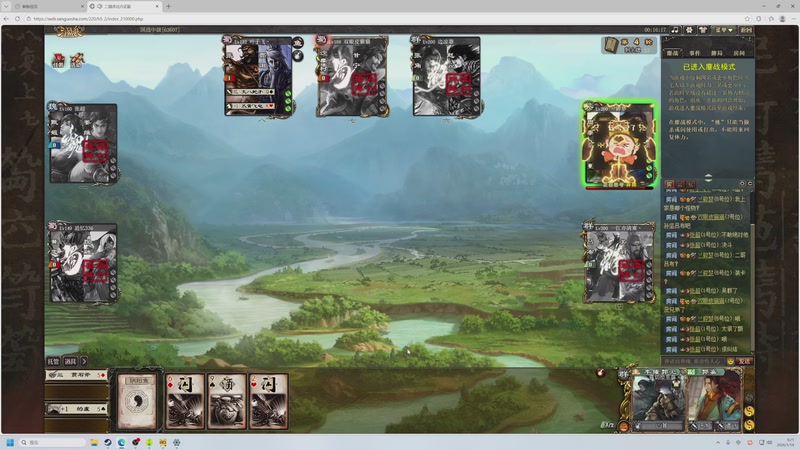Toggle game music with the note icon
800x450 pixels.
(x=675, y=30)
